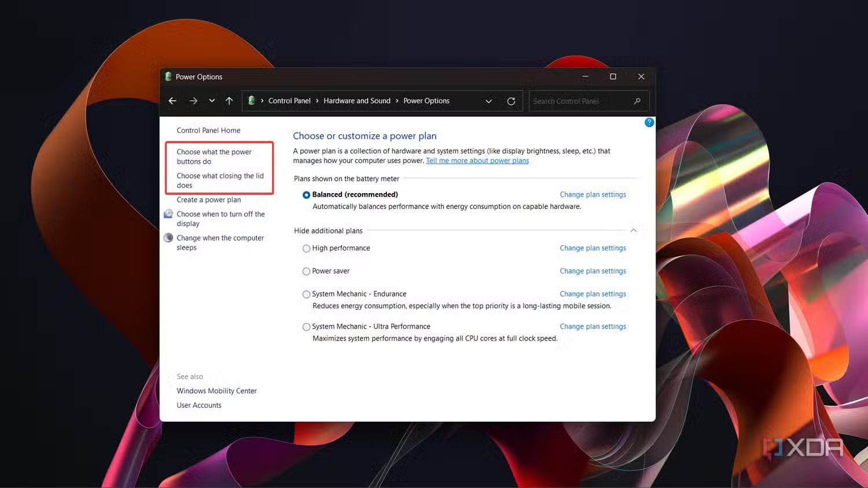This screenshot has height=488, width=868.
Task: Open Control Panel from the breadcrumb
Action: coord(289,101)
